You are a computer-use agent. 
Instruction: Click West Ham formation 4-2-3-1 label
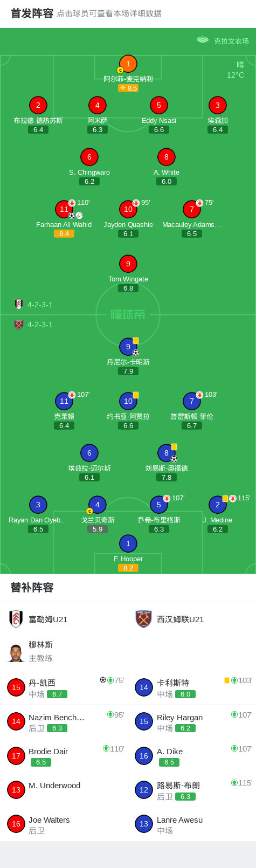[33, 325]
